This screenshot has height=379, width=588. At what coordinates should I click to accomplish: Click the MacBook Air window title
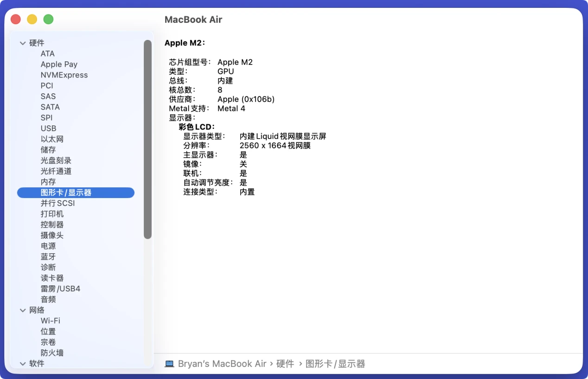click(x=193, y=19)
